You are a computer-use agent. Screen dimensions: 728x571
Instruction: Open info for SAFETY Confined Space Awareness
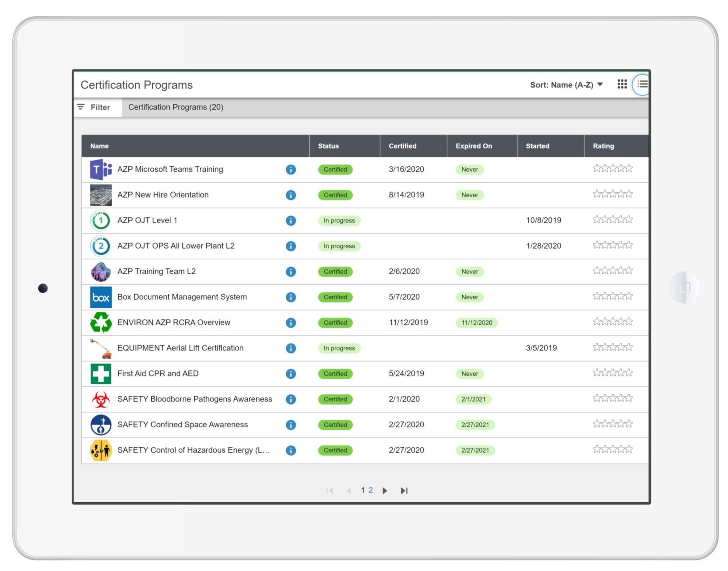[x=291, y=425]
